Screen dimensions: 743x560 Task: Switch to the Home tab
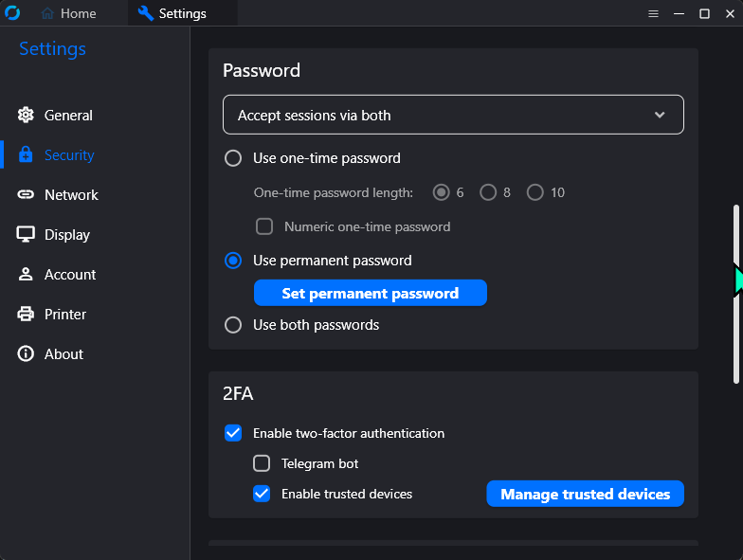click(x=68, y=13)
